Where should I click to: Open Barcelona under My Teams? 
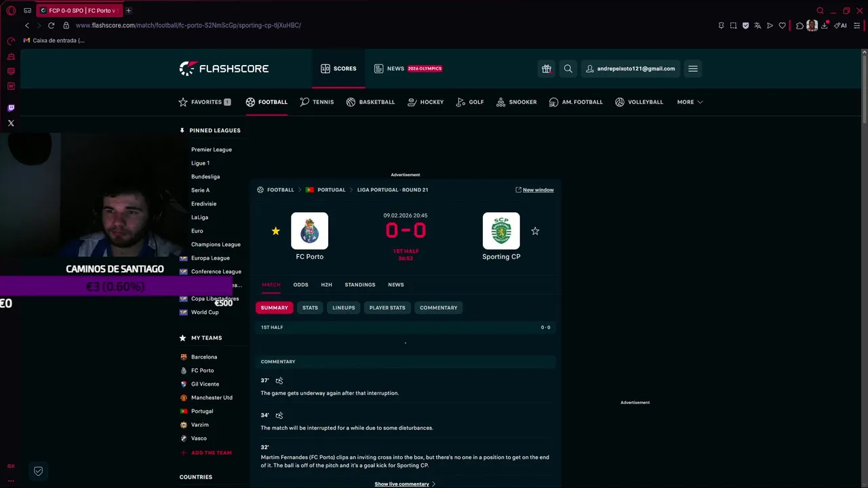[x=203, y=357]
